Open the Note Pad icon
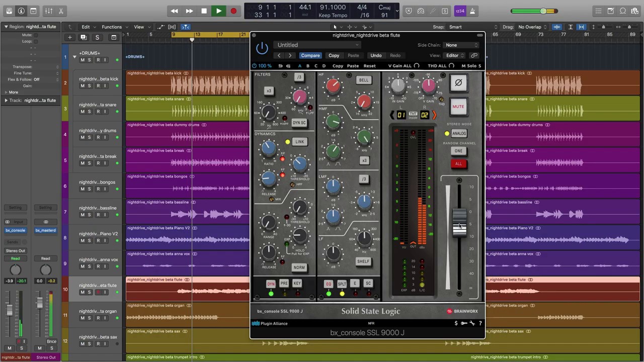644x362 pixels. click(610, 11)
